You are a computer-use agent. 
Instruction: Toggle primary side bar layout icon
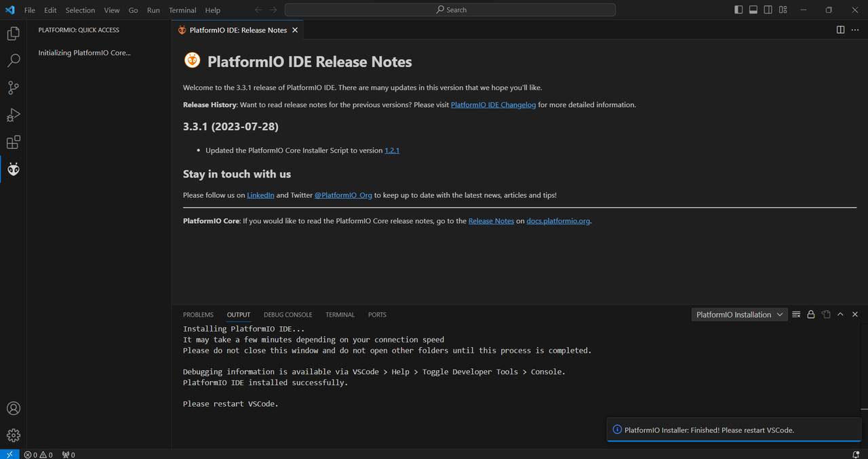[x=738, y=10]
